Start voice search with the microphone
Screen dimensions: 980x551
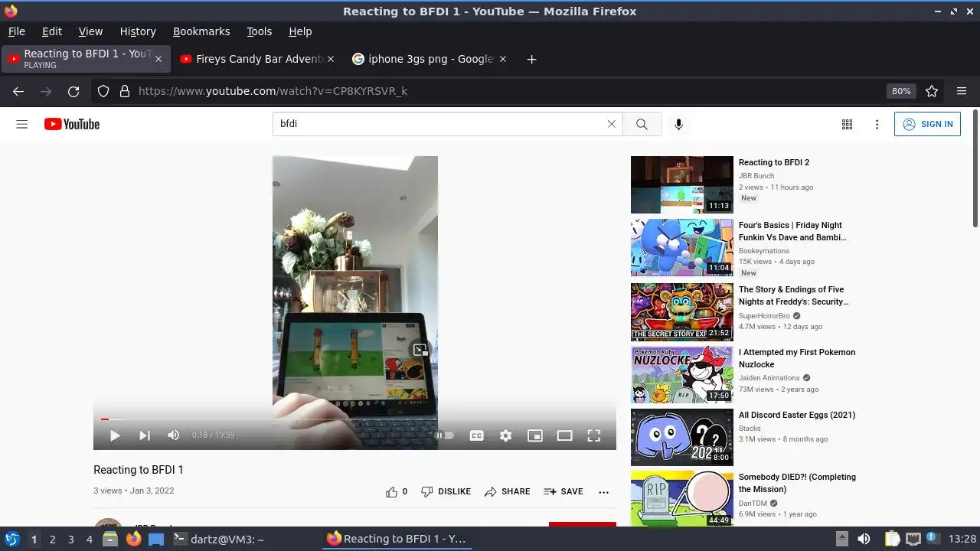coord(678,124)
